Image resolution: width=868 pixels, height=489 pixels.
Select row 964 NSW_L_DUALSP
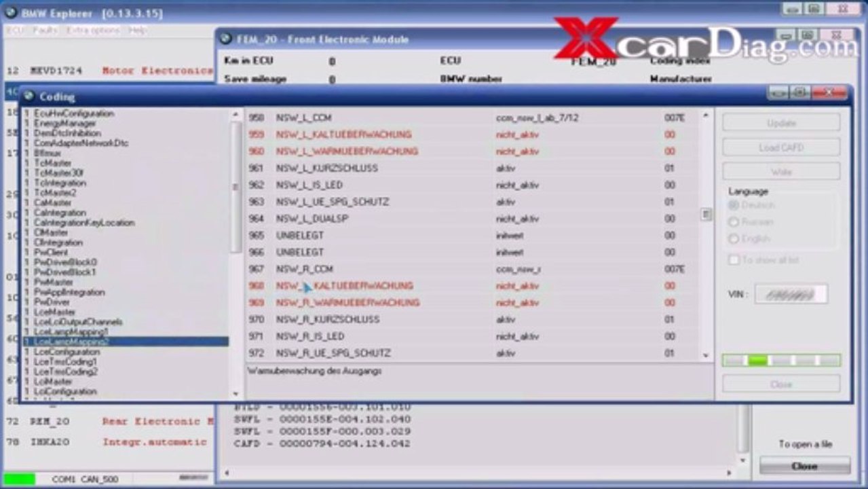coord(472,219)
